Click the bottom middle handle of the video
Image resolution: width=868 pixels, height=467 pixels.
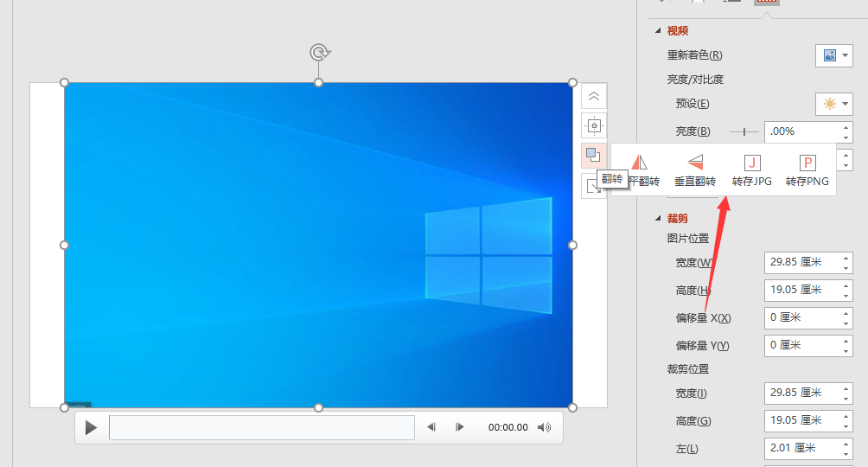[x=318, y=407]
